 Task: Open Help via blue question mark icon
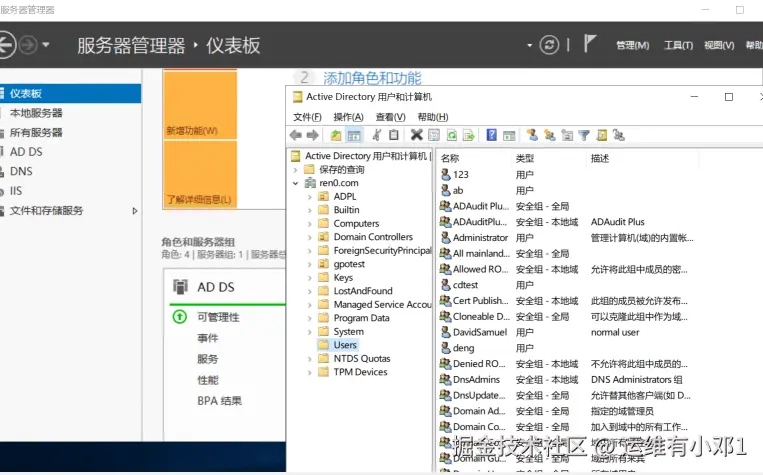click(x=491, y=135)
